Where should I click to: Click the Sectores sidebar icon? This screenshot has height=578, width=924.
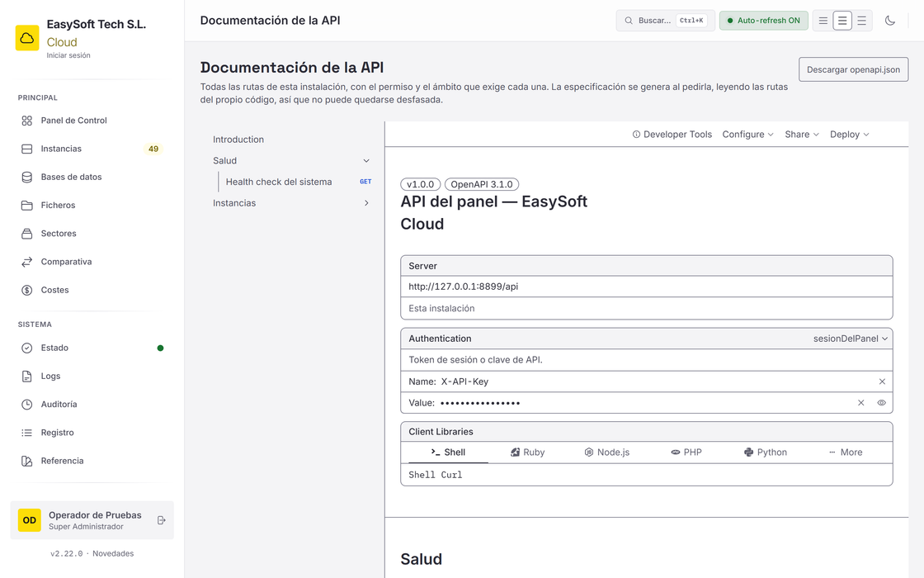tap(27, 234)
